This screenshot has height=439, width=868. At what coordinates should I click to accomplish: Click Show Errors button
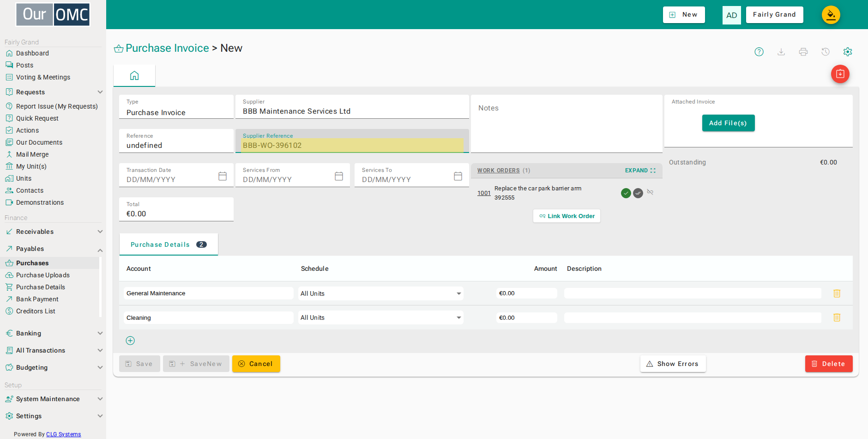coord(673,364)
